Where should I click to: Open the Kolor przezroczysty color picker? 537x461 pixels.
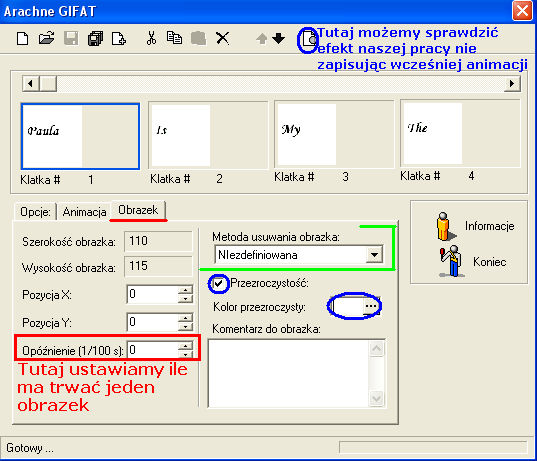click(x=371, y=306)
